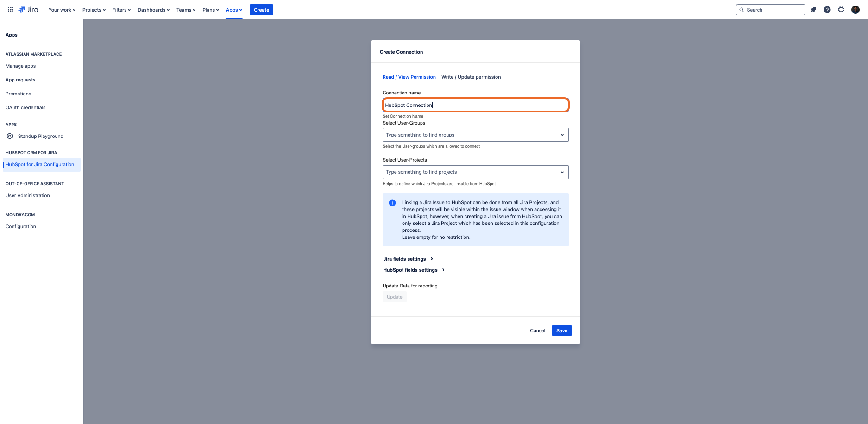Open the app switcher grid icon
Screen dimensions: 868x424
pyautogui.click(x=11, y=10)
